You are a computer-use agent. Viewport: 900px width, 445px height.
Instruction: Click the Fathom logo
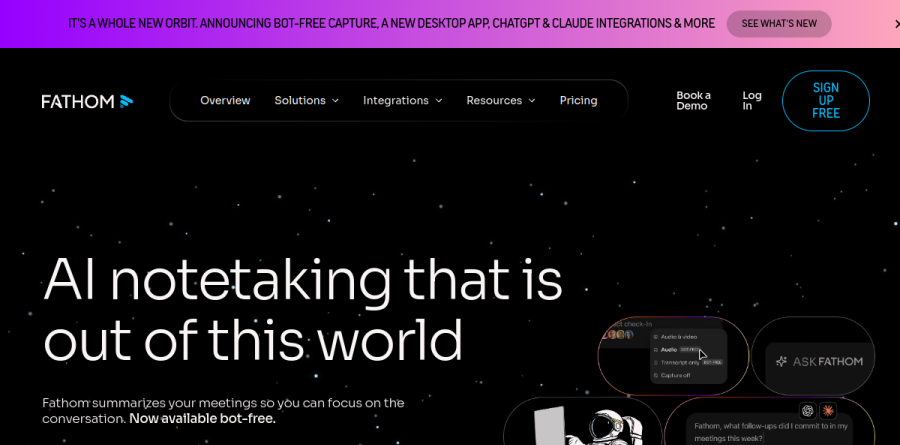[87, 102]
